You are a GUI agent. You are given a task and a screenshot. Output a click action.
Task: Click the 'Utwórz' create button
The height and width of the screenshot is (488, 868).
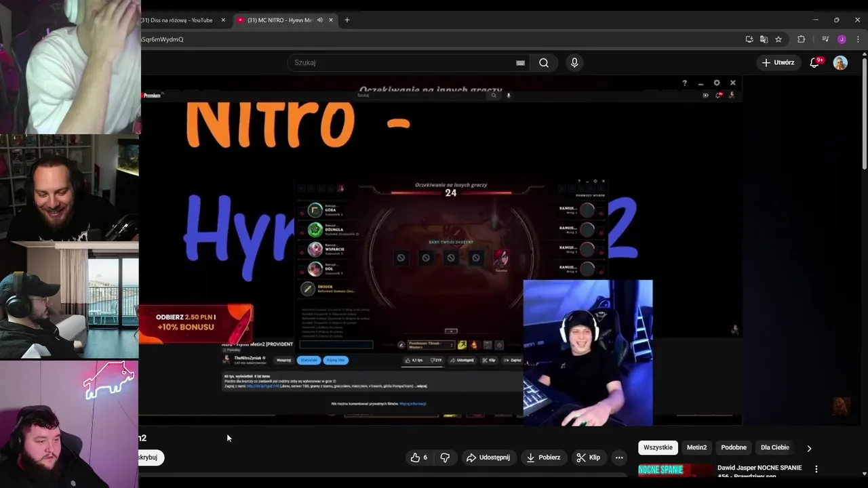coord(778,63)
